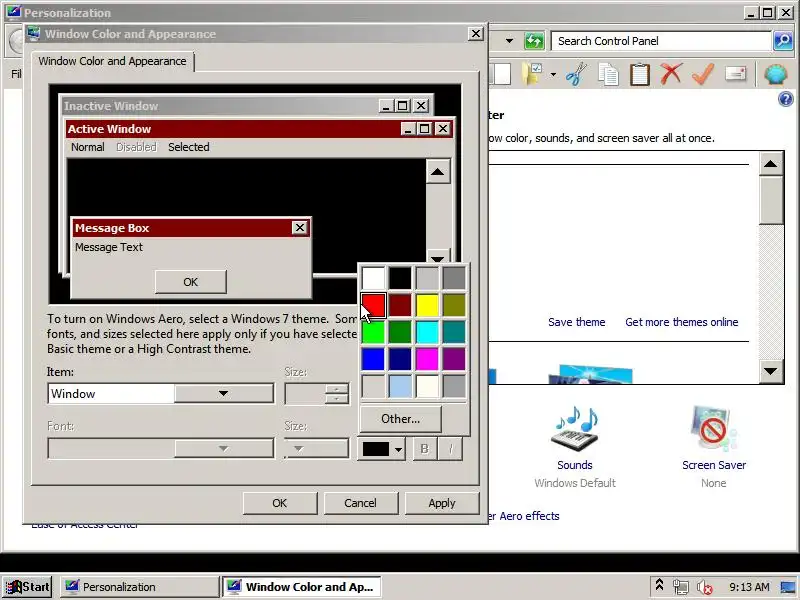Click the preview window scroll up arrow
The width and height of the screenshot is (800, 600).
(x=437, y=172)
